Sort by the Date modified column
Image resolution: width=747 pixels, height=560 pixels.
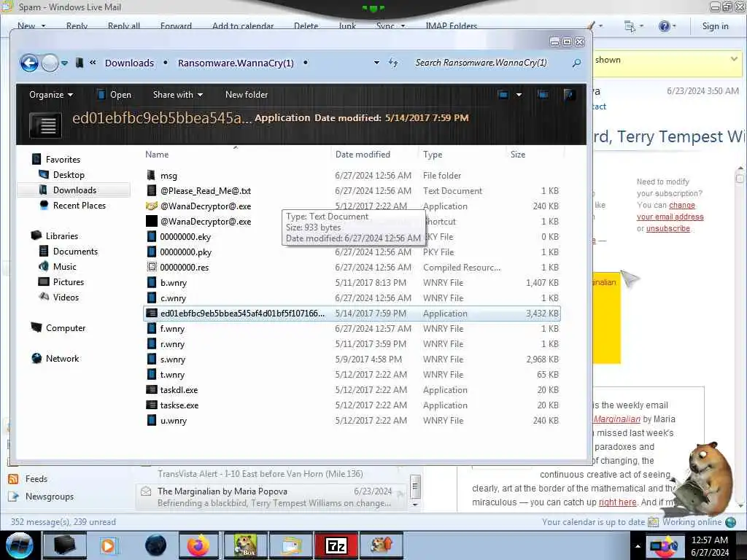click(363, 155)
